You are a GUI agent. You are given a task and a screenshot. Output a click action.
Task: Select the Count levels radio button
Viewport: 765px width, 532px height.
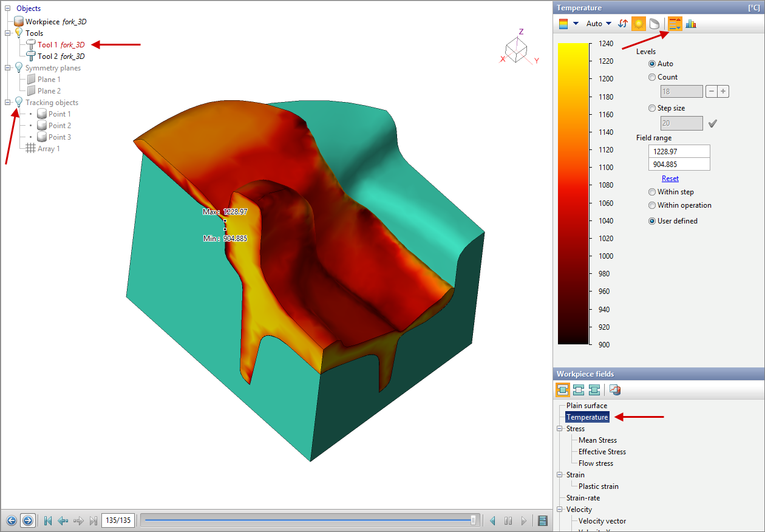pos(652,77)
